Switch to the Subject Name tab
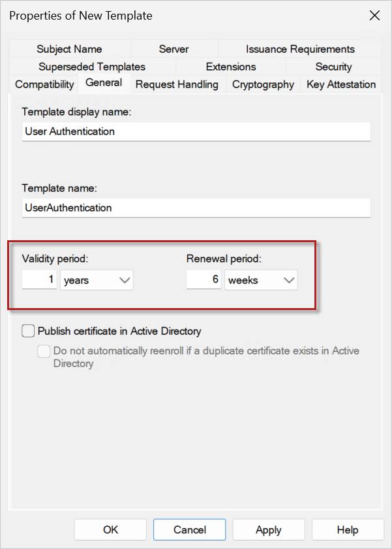This screenshot has width=392, height=549. tap(69, 49)
